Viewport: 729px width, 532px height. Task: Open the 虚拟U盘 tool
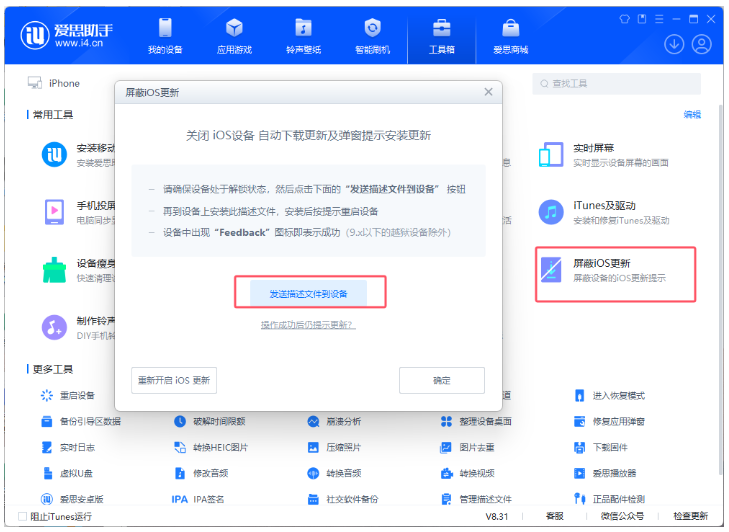pos(67,473)
